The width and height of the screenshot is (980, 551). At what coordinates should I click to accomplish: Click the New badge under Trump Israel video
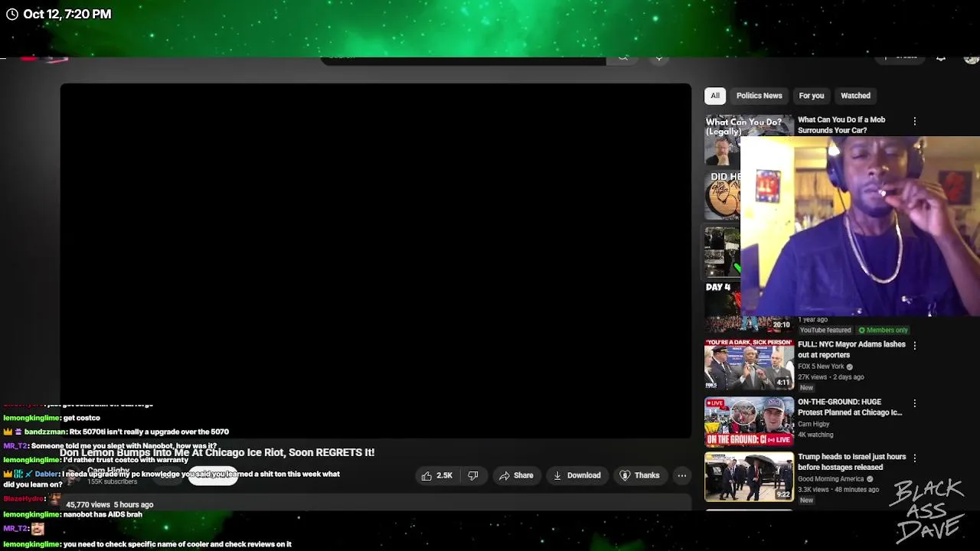[806, 500]
